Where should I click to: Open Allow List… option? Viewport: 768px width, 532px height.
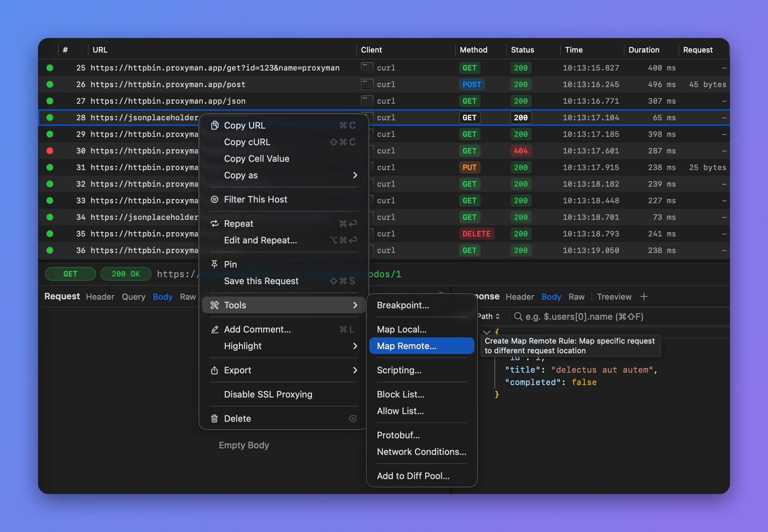tap(422, 411)
